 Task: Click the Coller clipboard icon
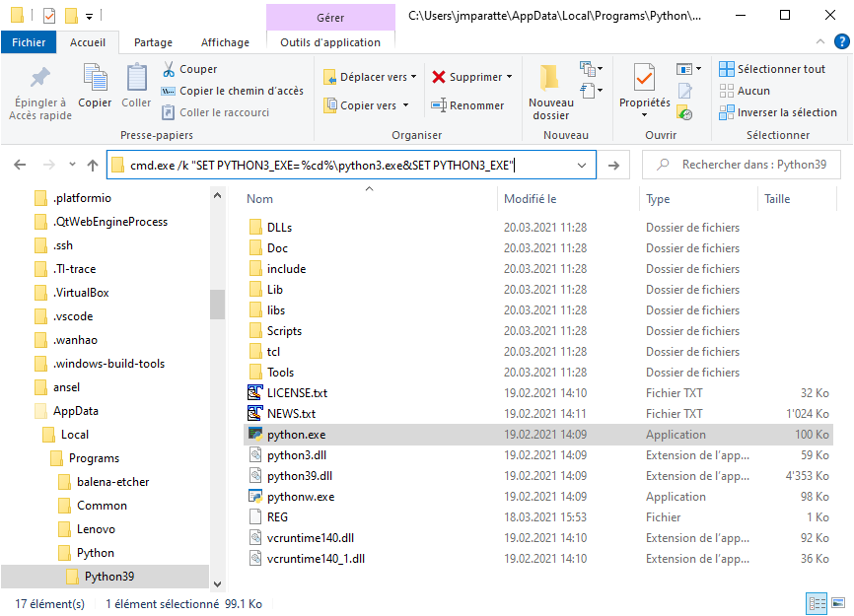(136, 77)
